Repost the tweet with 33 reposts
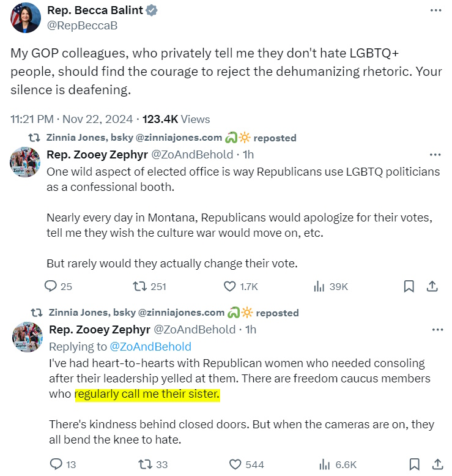 click(144, 464)
